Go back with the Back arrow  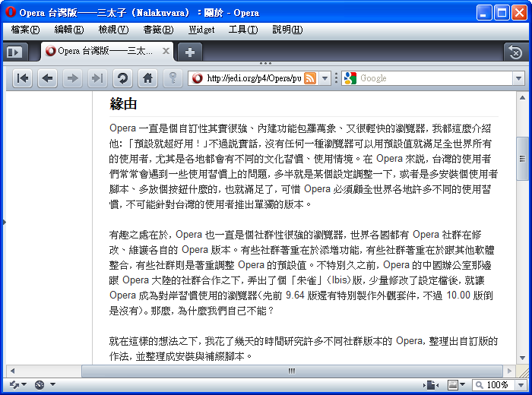pyautogui.click(x=47, y=78)
